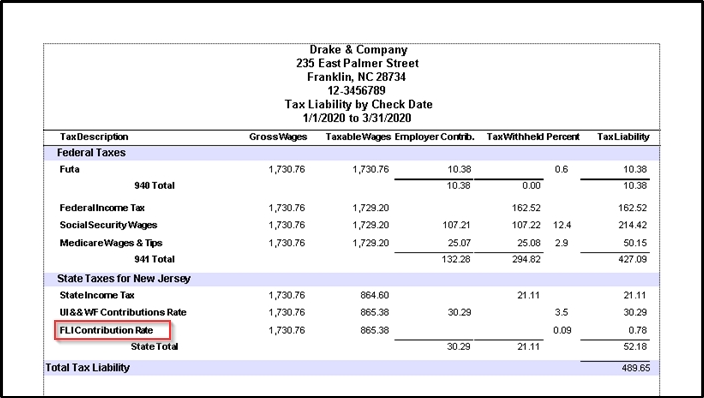704x398 pixels.
Task: Click Medicare percent '2.9'
Action: 561,243
